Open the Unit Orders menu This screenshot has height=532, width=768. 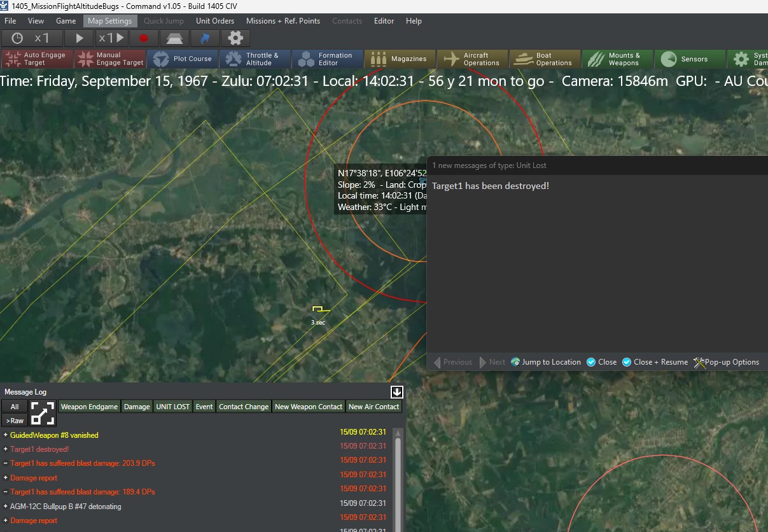pos(215,21)
